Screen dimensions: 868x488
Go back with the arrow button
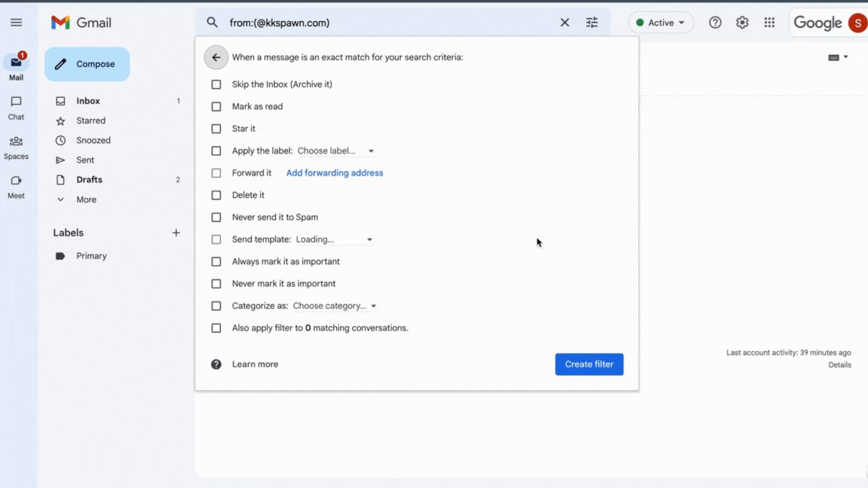point(216,57)
